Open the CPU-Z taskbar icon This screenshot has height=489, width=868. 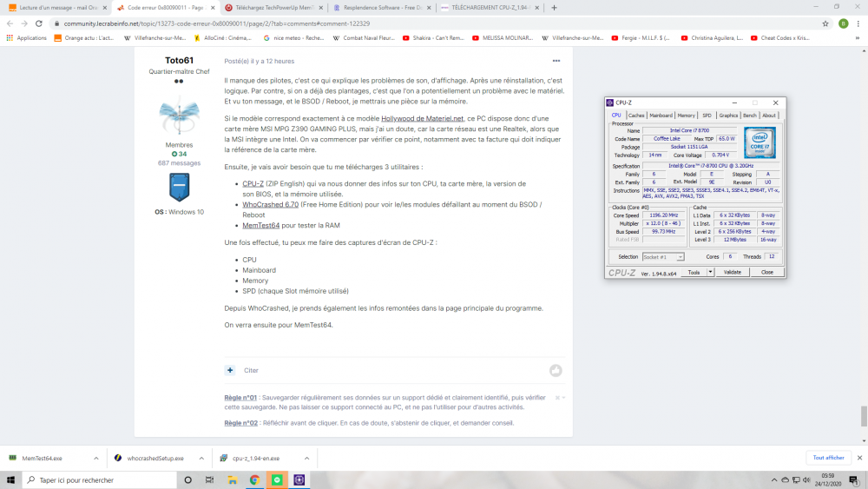point(299,479)
